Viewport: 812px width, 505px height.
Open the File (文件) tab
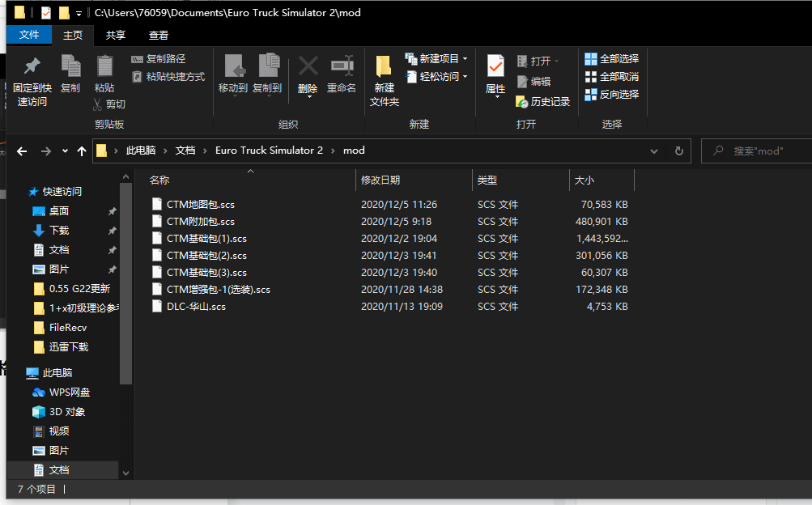click(29, 35)
